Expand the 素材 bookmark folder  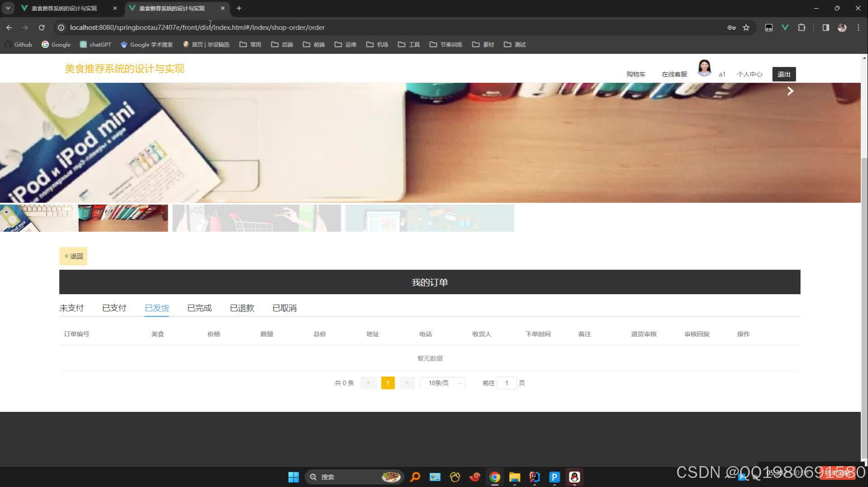(x=483, y=44)
